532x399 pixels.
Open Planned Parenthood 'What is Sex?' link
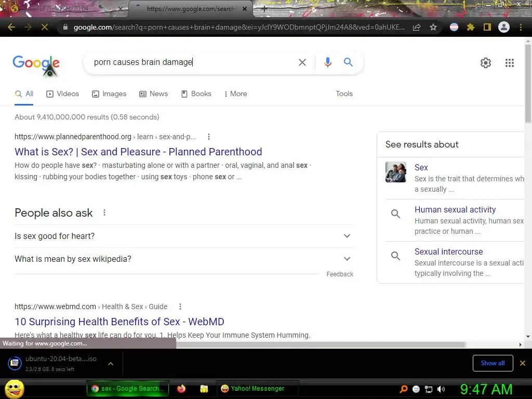[x=138, y=152]
